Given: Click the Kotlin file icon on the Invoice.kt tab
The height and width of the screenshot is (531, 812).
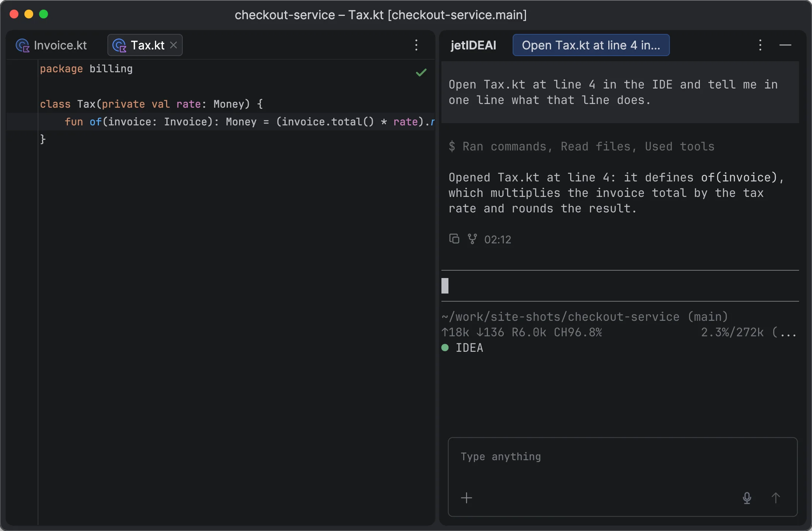Looking at the screenshot, I should point(23,45).
